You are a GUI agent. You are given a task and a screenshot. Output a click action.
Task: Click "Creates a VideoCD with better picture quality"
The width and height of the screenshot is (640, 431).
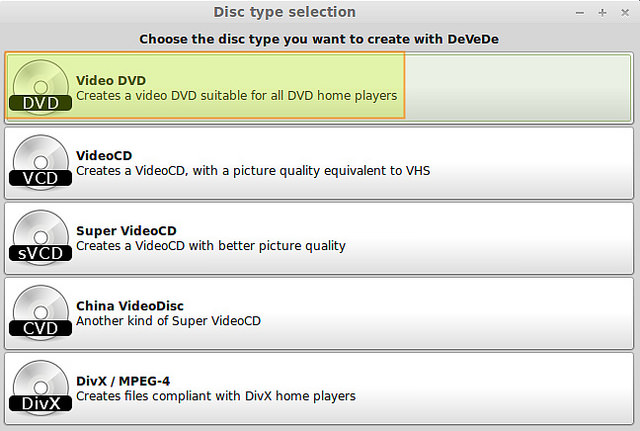tap(210, 246)
